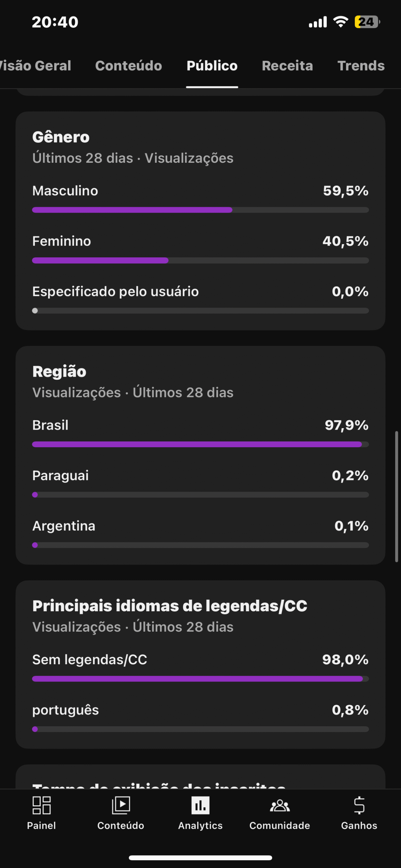Open the Gênero card heading
This screenshot has width=401, height=868.
(61, 137)
